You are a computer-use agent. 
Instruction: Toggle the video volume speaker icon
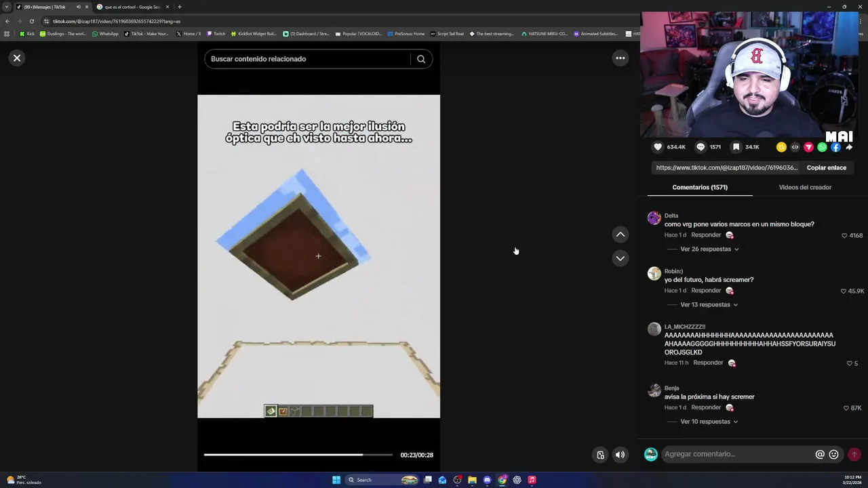(x=620, y=455)
